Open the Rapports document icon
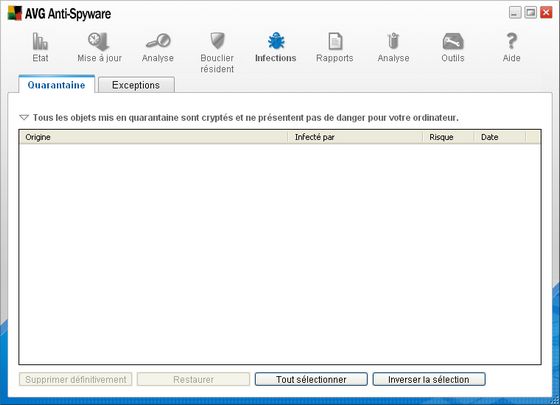The width and height of the screenshot is (560, 405). pos(335,41)
